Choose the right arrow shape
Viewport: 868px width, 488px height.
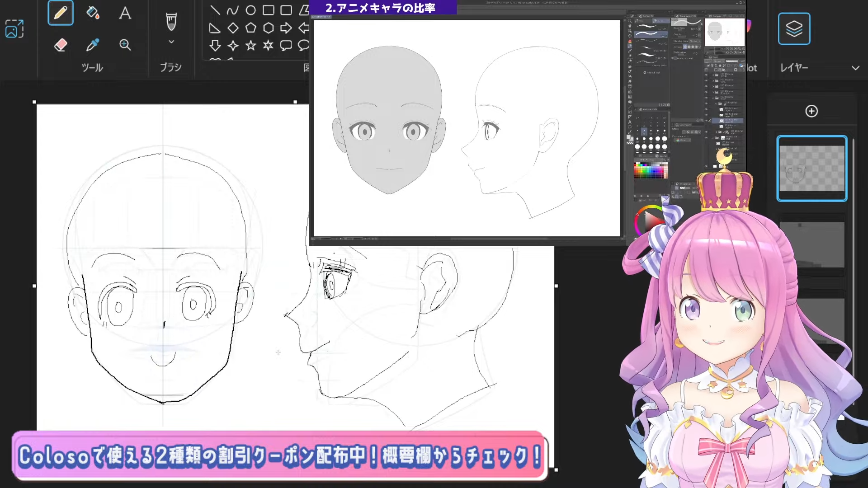286,28
